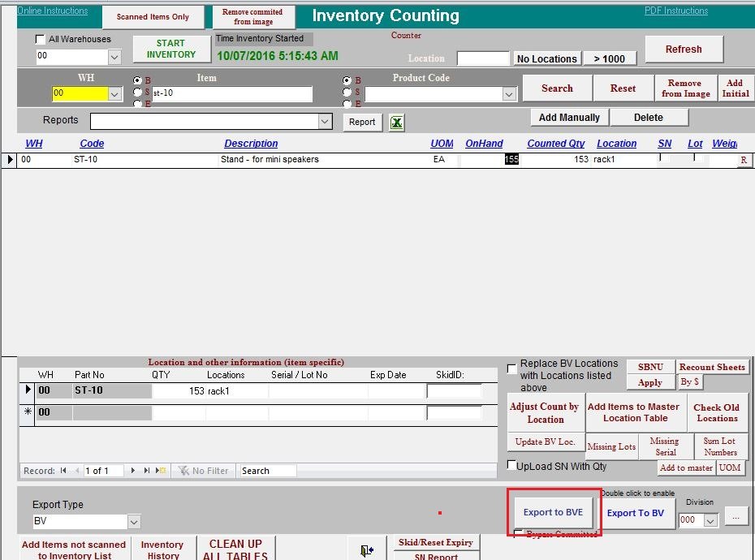Click the Recount Sheets button
Image resolution: width=755 pixels, height=560 pixels.
pos(712,367)
